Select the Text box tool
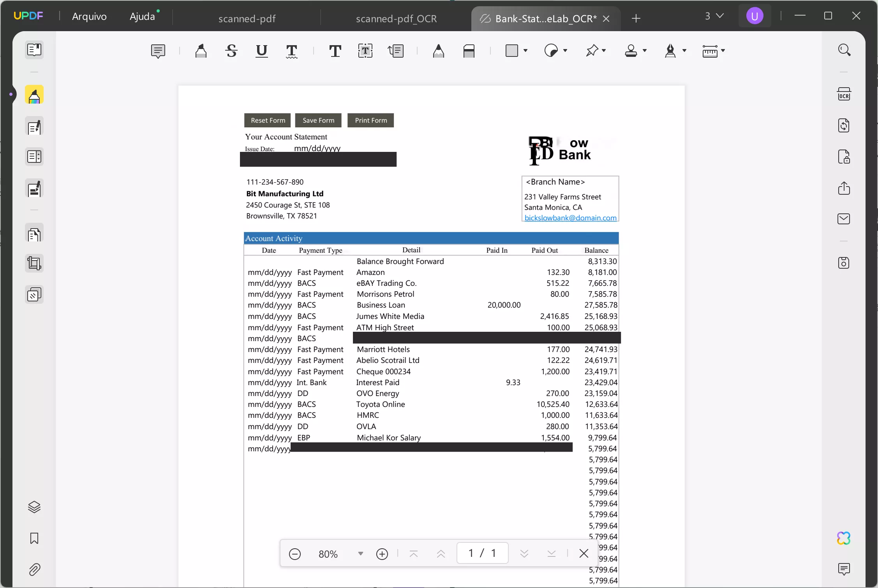 click(x=365, y=51)
